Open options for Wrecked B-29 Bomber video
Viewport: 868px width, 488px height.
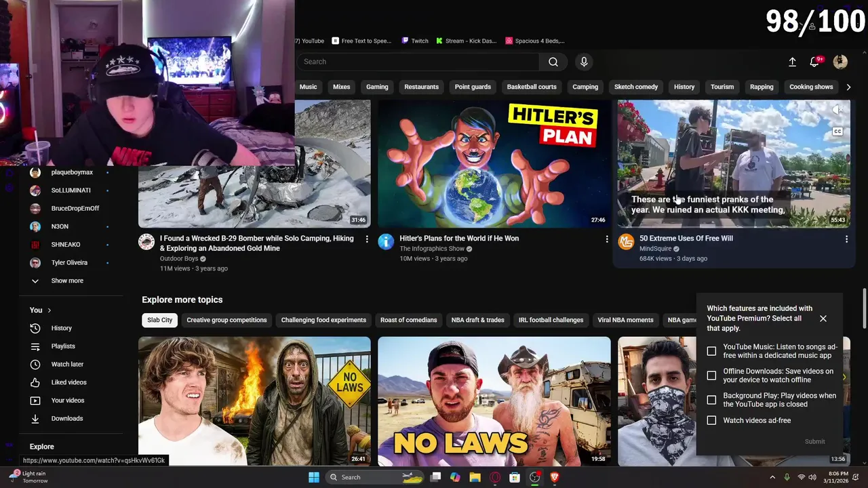(x=367, y=239)
